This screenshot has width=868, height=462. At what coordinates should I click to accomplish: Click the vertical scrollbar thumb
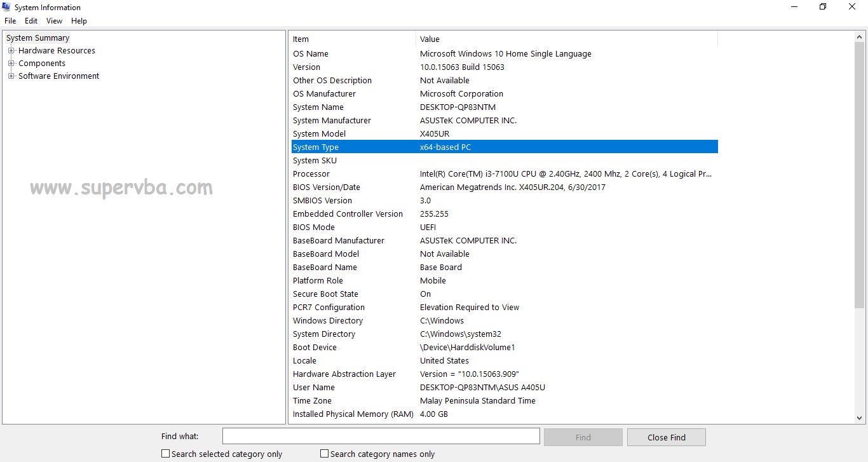860,177
